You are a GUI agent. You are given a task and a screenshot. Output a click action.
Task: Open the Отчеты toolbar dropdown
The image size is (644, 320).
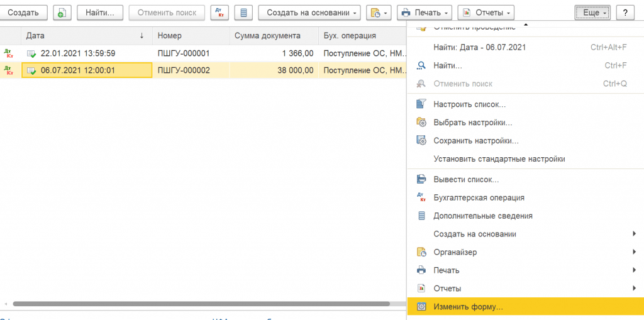coord(486,13)
